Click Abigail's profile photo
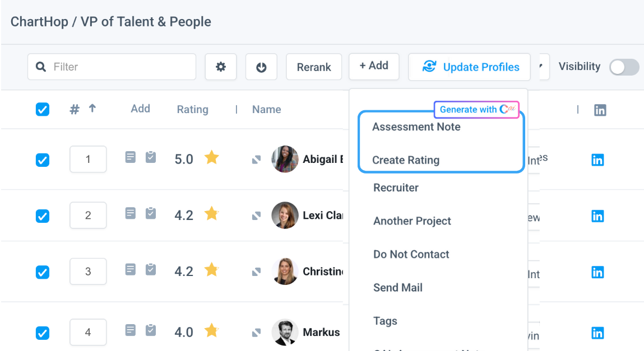 coord(285,159)
